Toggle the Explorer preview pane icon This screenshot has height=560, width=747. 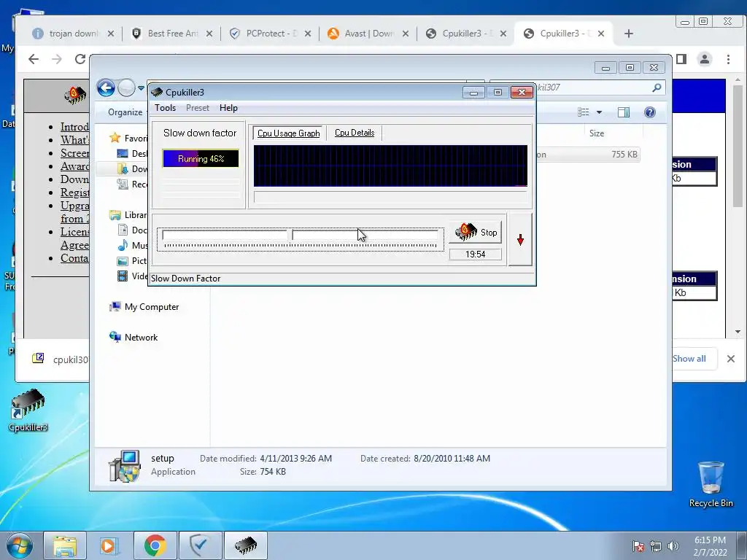click(624, 112)
